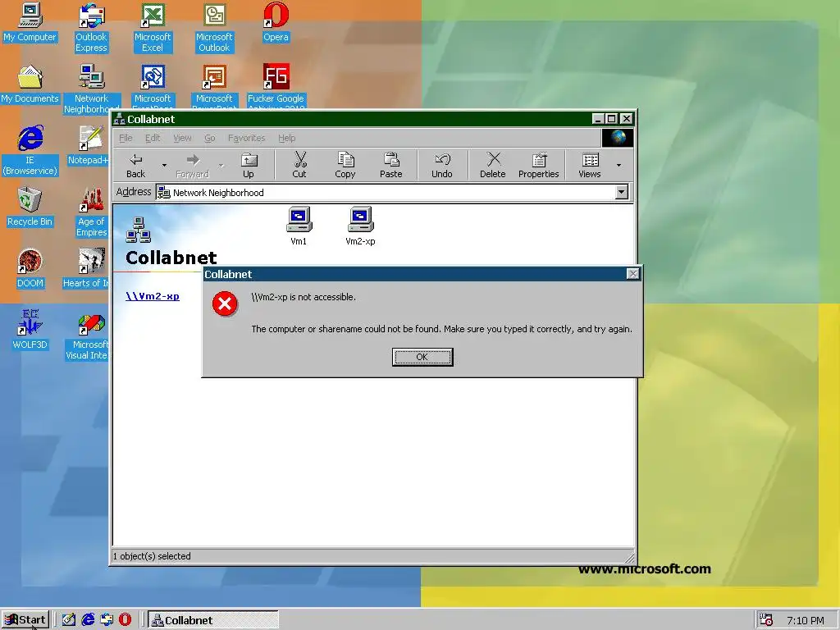The height and width of the screenshot is (630, 840).
Task: Open the Favorites menu
Action: 246,138
